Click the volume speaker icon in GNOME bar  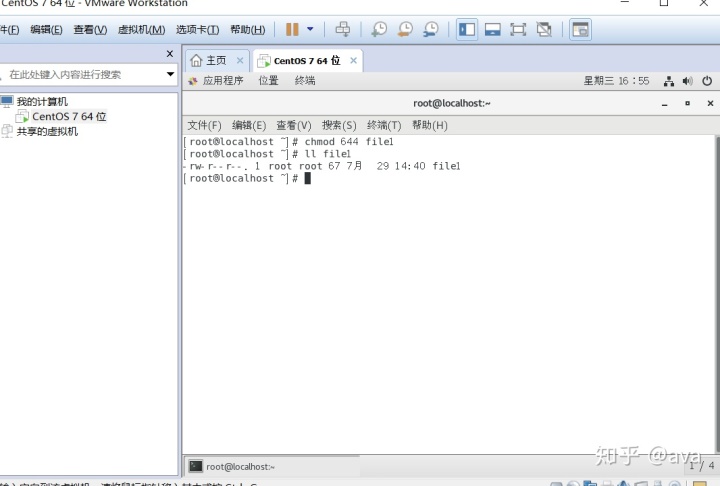click(687, 81)
